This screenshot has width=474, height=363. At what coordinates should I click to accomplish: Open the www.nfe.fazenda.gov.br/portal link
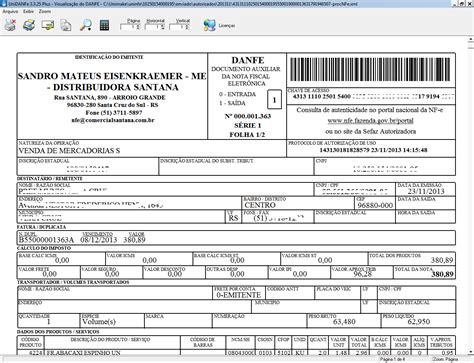(x=370, y=121)
